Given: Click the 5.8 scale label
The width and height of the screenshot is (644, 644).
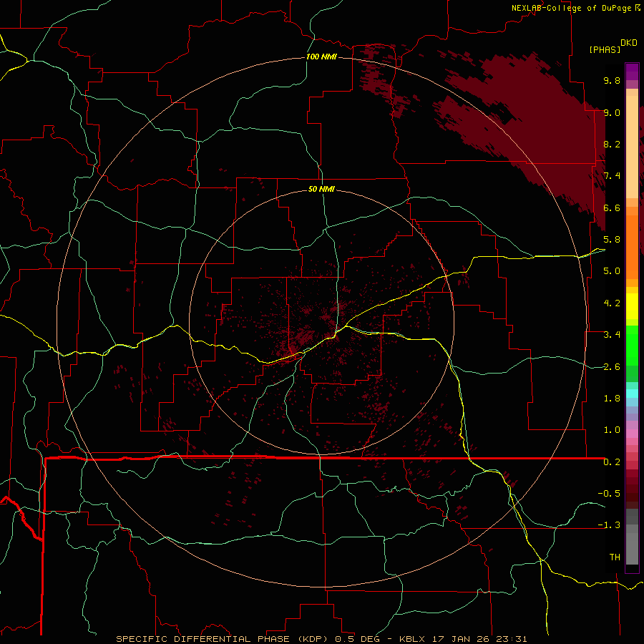Looking at the screenshot, I should [x=612, y=240].
